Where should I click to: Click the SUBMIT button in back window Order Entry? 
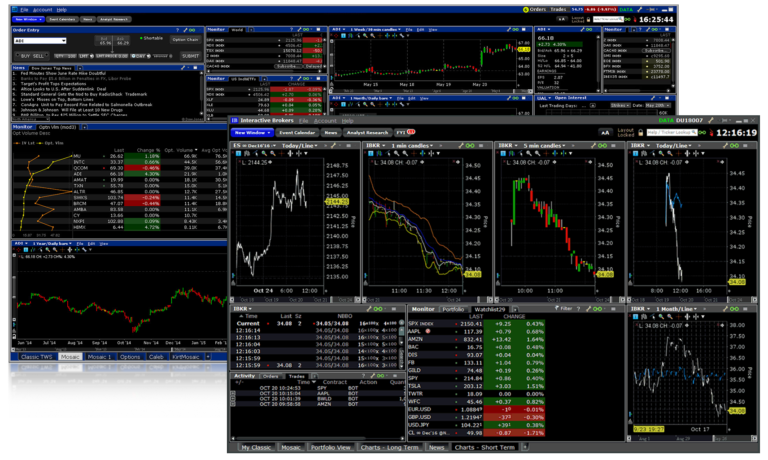(x=191, y=56)
